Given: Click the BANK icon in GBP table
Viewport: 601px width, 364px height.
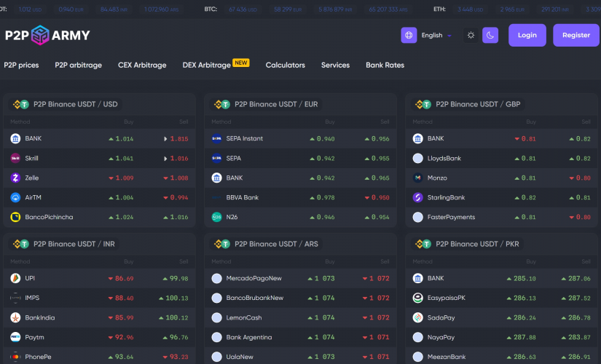Looking at the screenshot, I should (x=418, y=138).
